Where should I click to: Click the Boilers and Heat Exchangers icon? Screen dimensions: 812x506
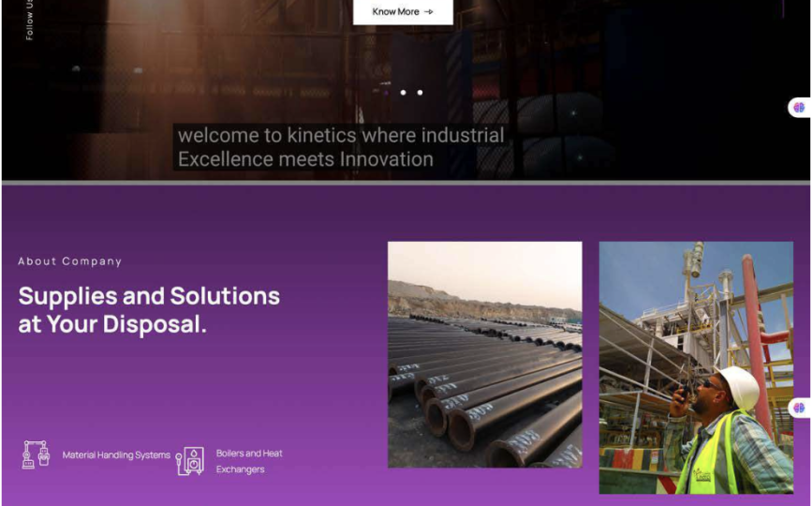pyautogui.click(x=190, y=460)
